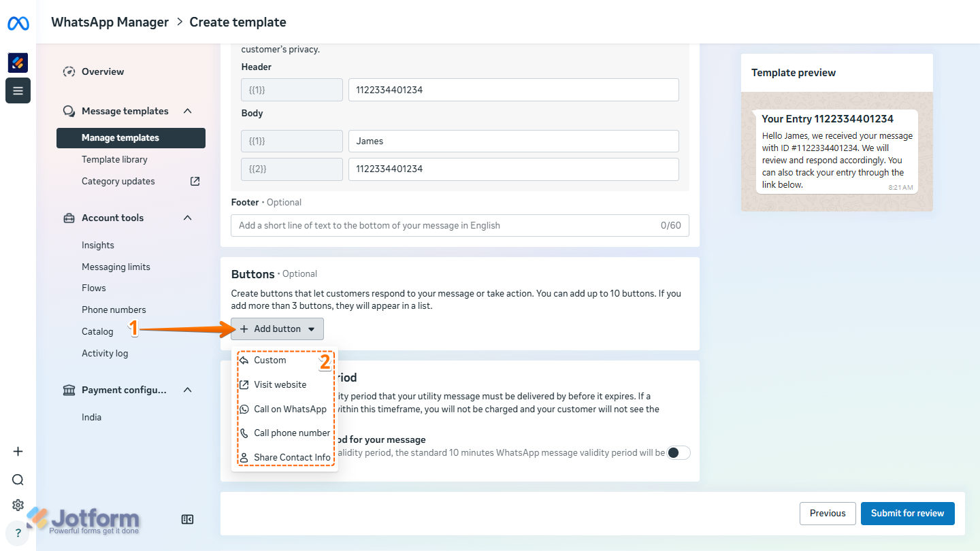Open Phone numbers page

114,310
